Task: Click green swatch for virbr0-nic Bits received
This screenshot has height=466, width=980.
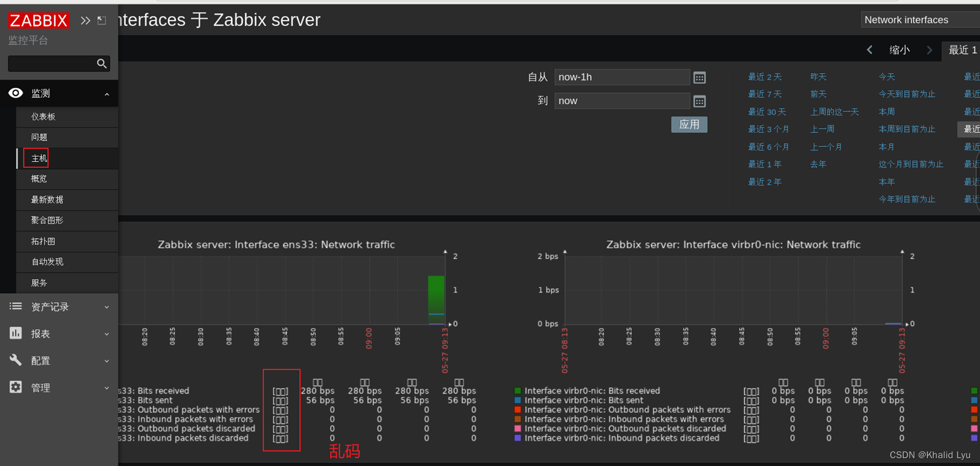Action: pos(518,391)
